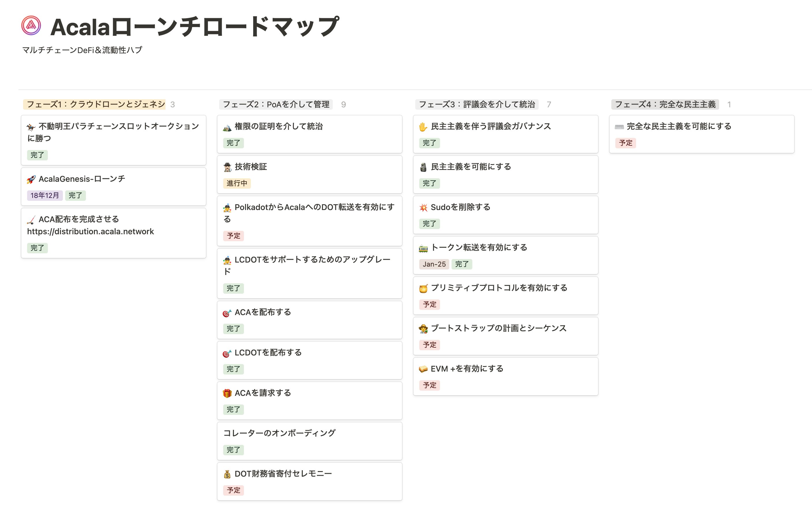This screenshot has width=812, height=517.
Task: Click the 予定 tag on プリミティブプロトコルを有効にする card
Action: (430, 305)
